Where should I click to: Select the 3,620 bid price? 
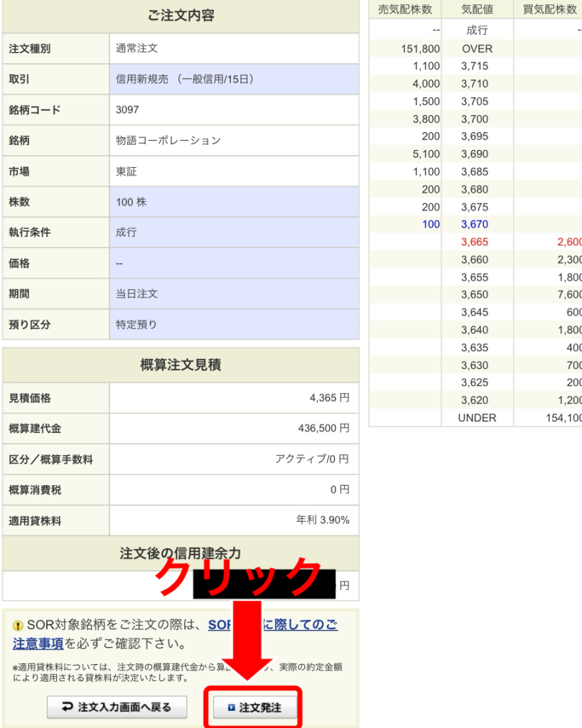point(474,400)
